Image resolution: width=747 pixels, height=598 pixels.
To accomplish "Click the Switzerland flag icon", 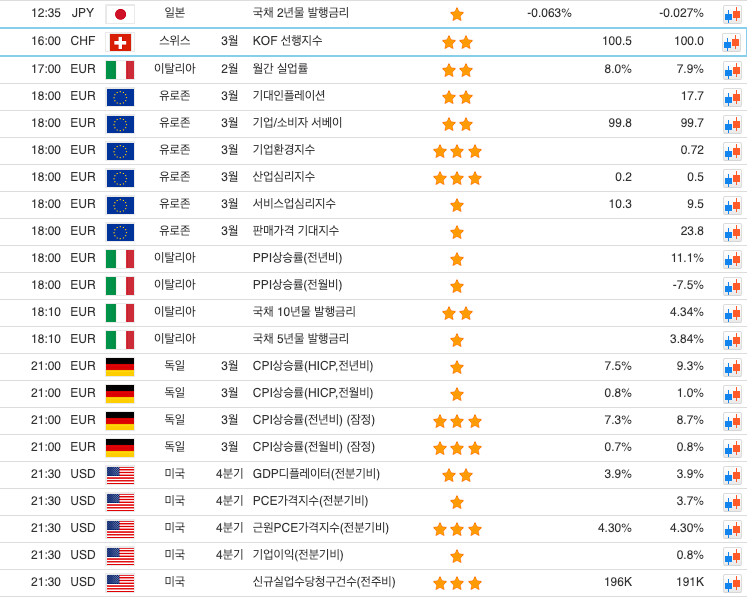I will pyautogui.click(x=120, y=42).
